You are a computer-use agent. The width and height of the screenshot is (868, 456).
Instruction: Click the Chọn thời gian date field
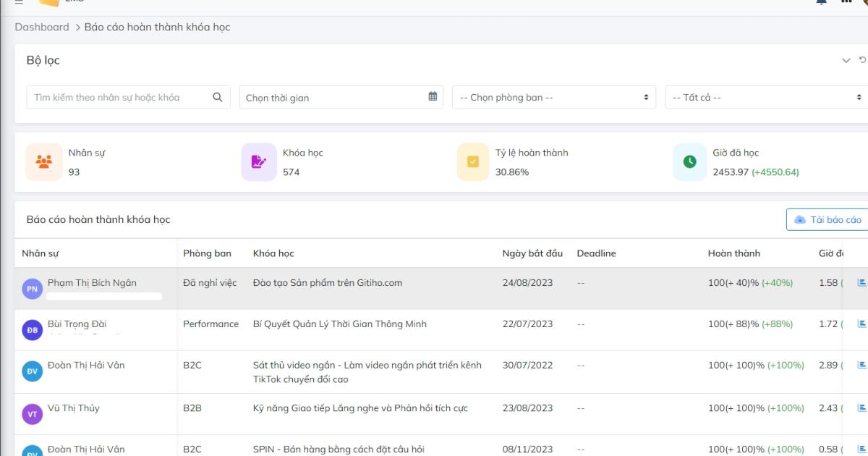tap(333, 98)
